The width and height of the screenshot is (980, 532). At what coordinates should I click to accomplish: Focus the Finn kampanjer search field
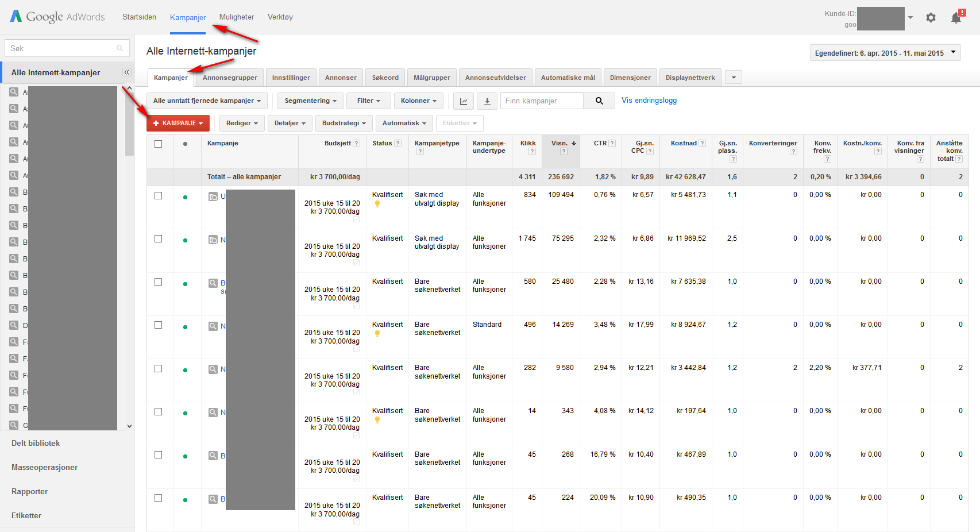click(542, 101)
